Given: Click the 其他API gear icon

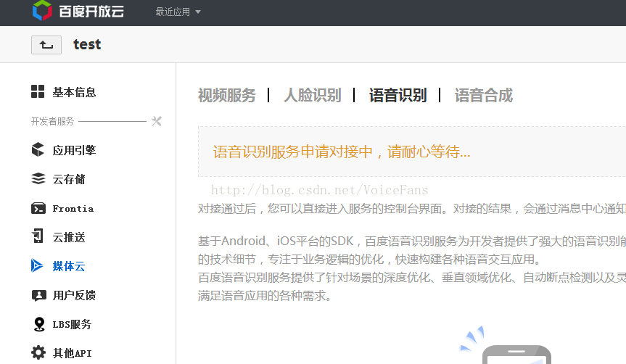Looking at the screenshot, I should (x=38, y=352).
